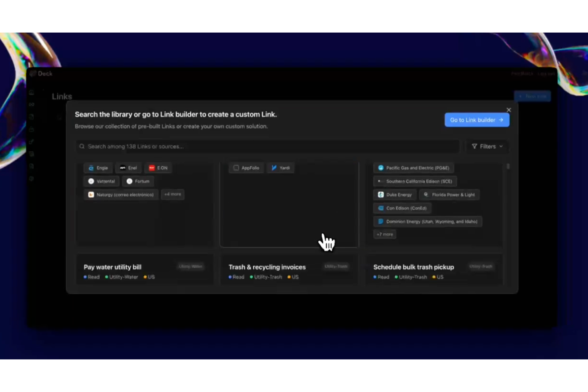Click inside the Links search field
588x392 pixels.
[x=266, y=146]
